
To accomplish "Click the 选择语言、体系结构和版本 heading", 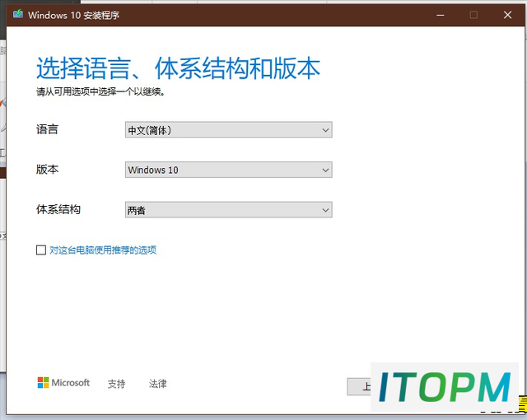I will tap(178, 68).
